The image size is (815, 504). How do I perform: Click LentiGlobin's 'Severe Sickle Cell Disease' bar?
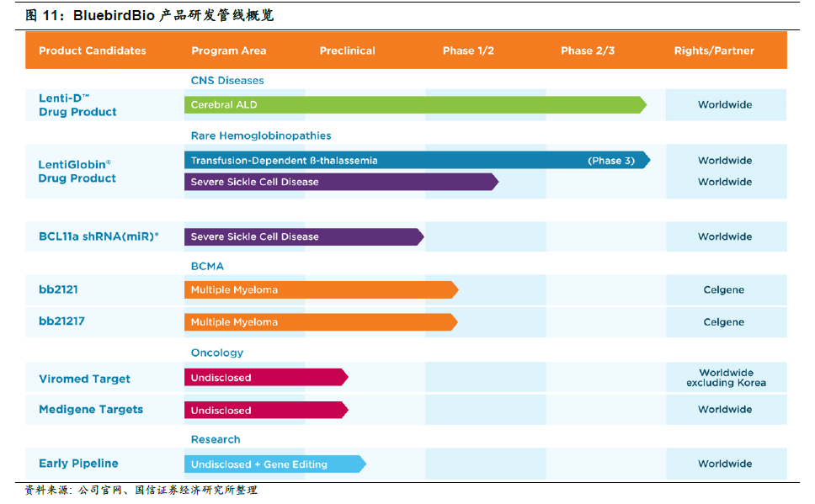click(x=342, y=182)
